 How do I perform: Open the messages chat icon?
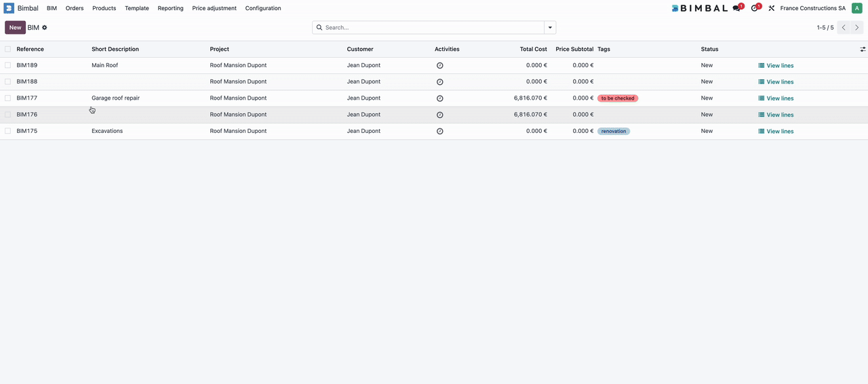[x=736, y=8]
